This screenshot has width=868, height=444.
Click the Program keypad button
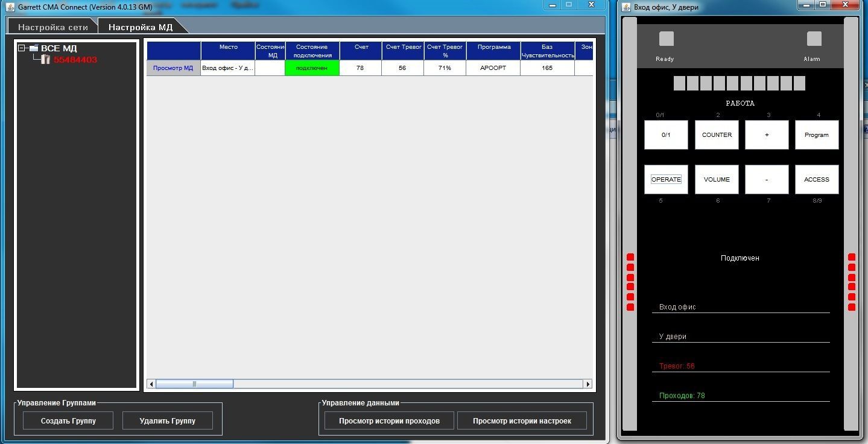point(817,135)
